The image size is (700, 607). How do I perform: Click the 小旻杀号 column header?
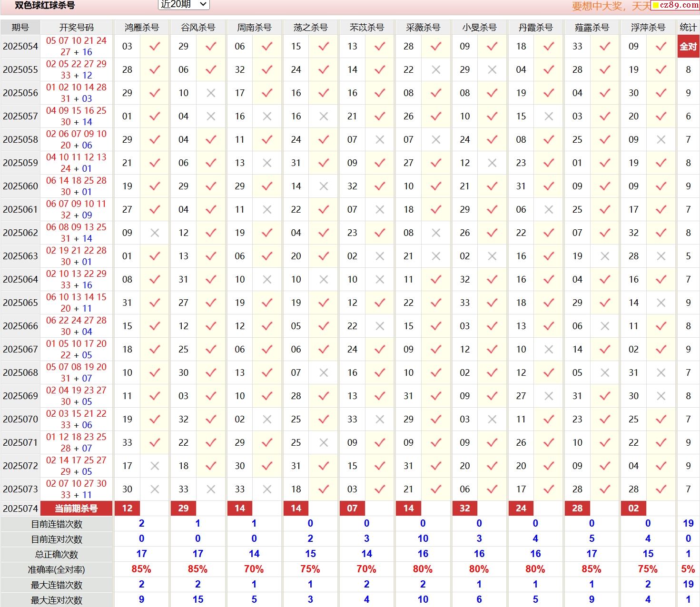tap(479, 28)
